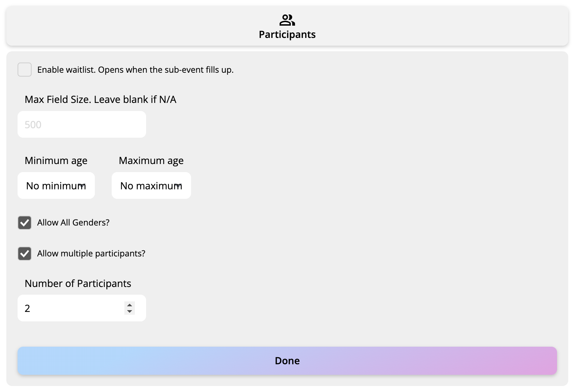Increase the participant count with the up arrow

pos(130,305)
